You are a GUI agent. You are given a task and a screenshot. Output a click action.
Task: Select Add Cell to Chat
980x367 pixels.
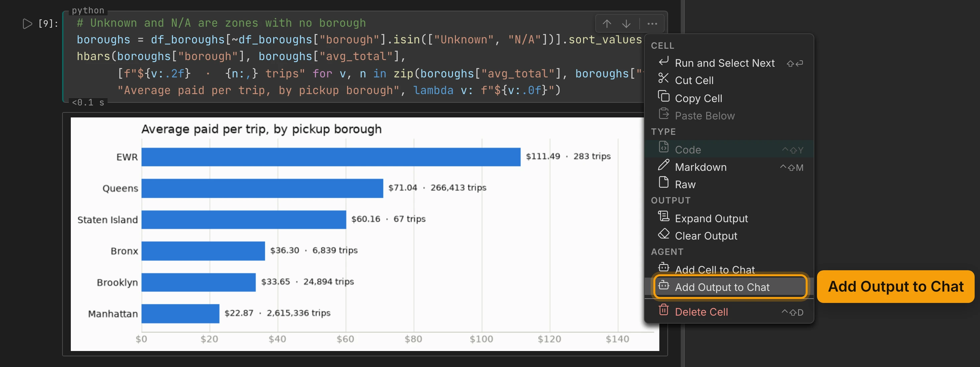click(729, 269)
